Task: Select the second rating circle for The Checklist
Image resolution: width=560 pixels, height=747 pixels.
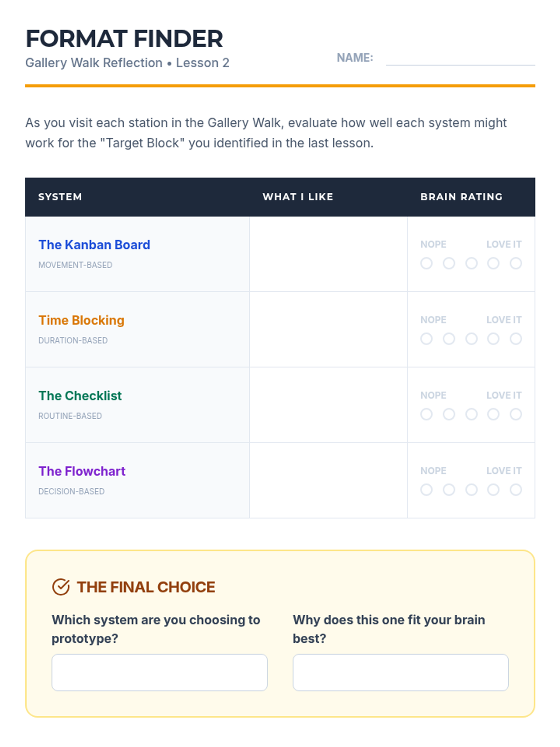Action: (449, 414)
